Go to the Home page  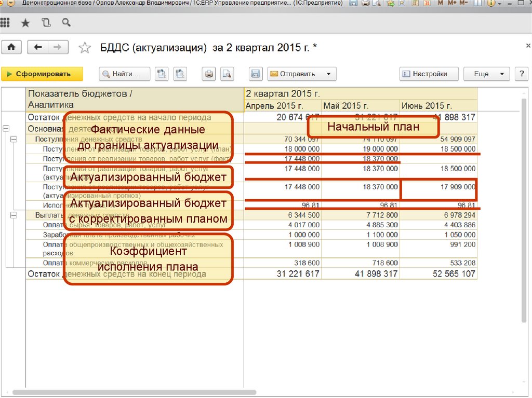(x=11, y=47)
